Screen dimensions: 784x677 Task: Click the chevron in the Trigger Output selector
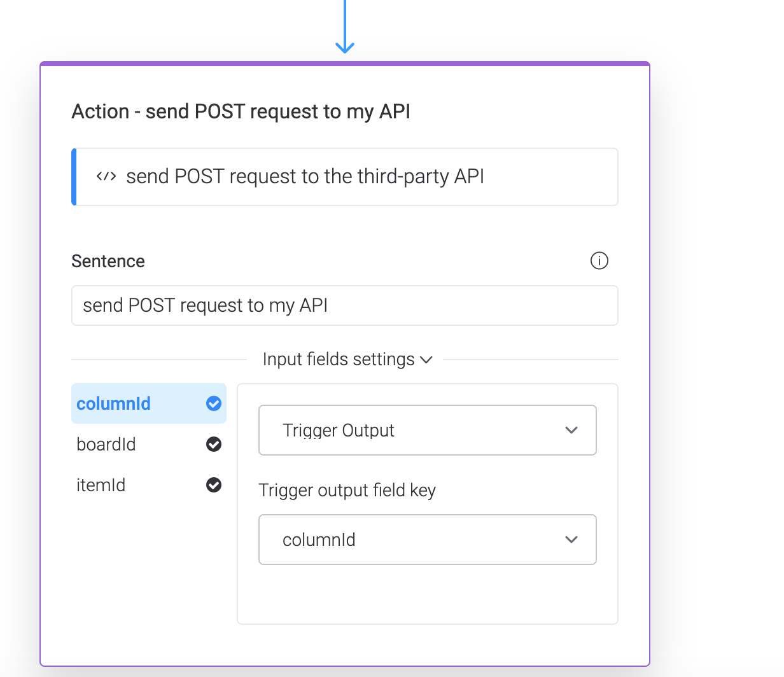[571, 430]
